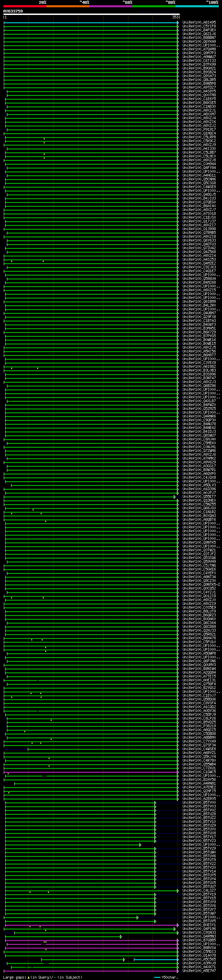The width and height of the screenshot is (222, 980).
Task: Select hit label UniRef100_Q00TM8
Action: coord(199,95)
